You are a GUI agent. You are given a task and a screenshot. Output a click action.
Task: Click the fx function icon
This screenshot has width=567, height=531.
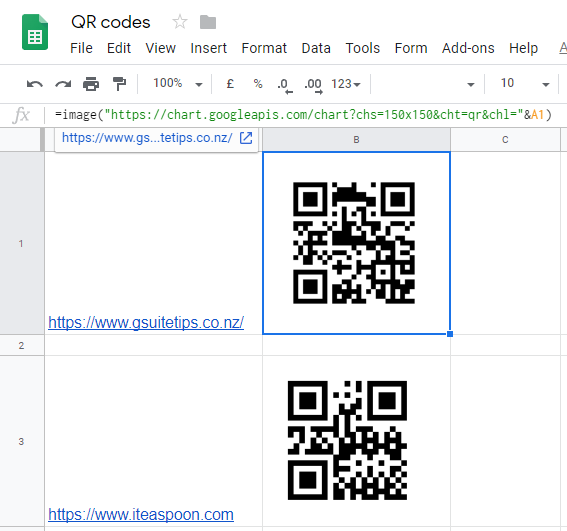coord(21,115)
